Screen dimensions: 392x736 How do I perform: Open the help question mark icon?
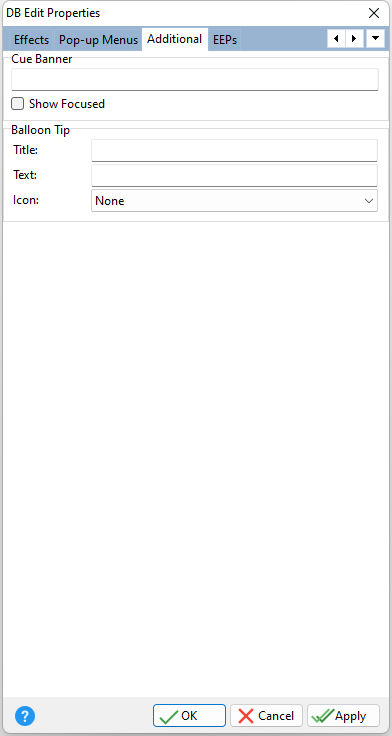[25, 716]
